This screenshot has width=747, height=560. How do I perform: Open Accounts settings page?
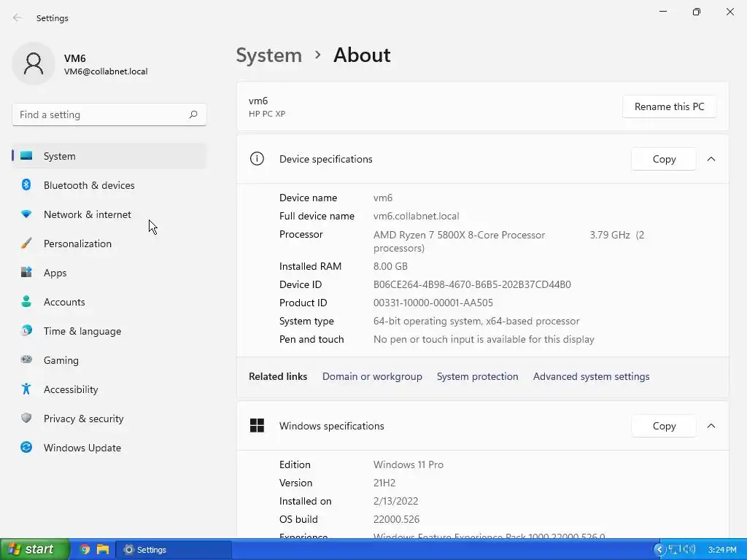coord(109,301)
